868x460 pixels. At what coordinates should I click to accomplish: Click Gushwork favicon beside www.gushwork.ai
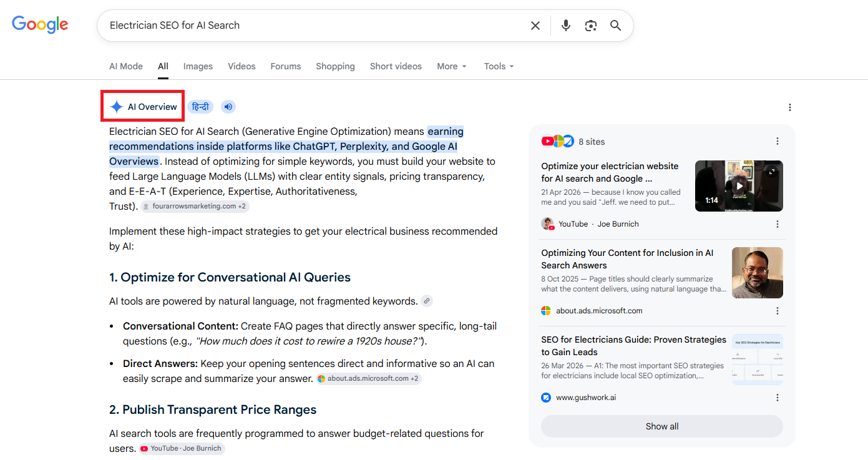[x=546, y=398]
